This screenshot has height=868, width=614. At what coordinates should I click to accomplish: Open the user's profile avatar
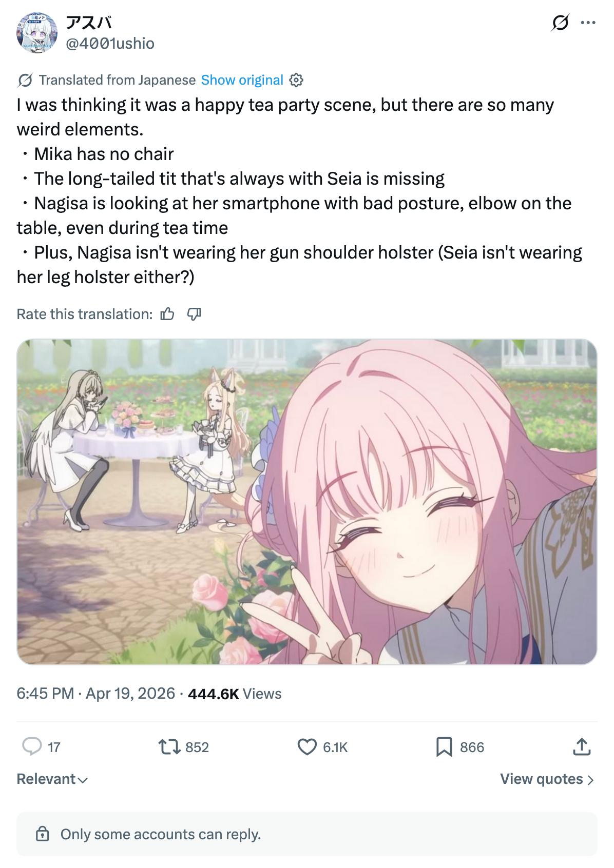click(37, 33)
